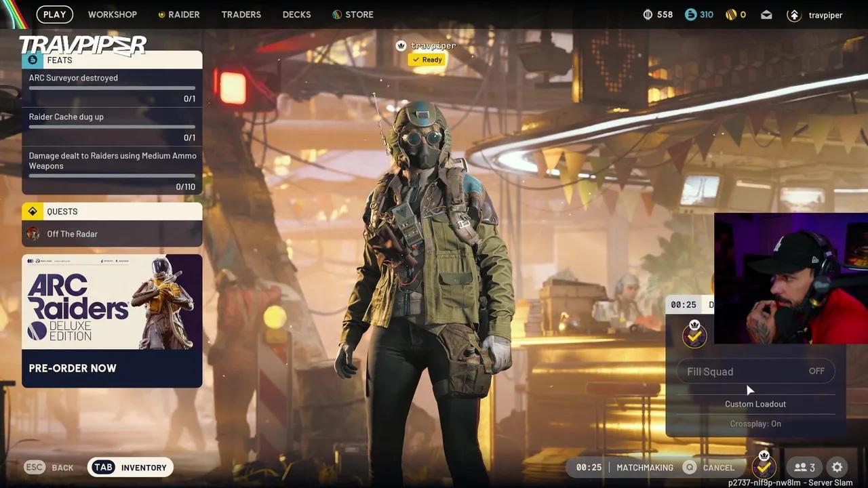Click the blue currency icon beside 310

[690, 14]
